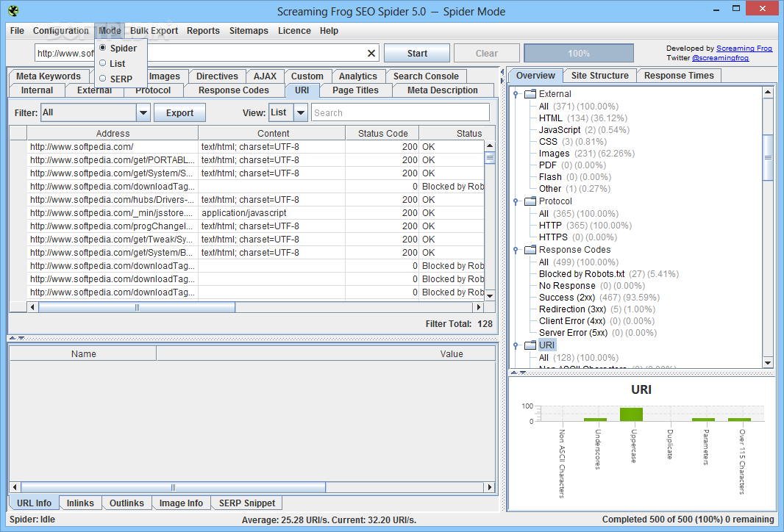Open the Bulk Export menu
This screenshot has height=532, width=784.
[154, 30]
